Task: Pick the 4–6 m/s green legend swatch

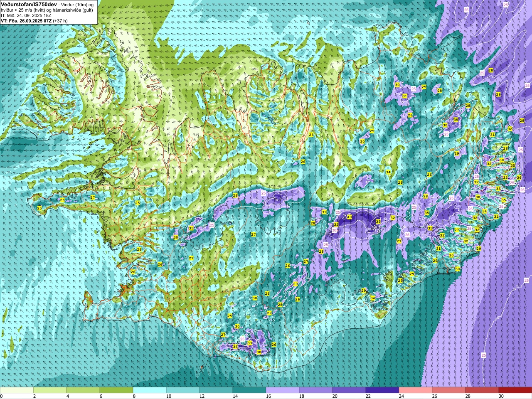Action: 83,390
